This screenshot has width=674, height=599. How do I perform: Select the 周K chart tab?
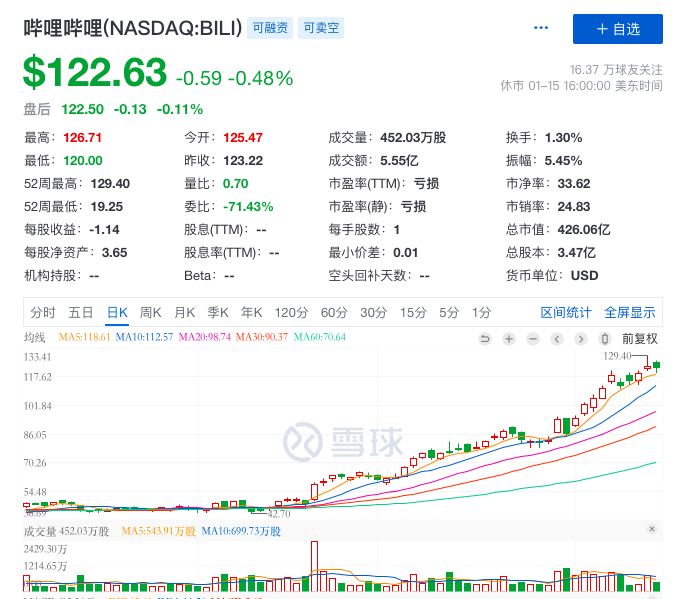150,312
